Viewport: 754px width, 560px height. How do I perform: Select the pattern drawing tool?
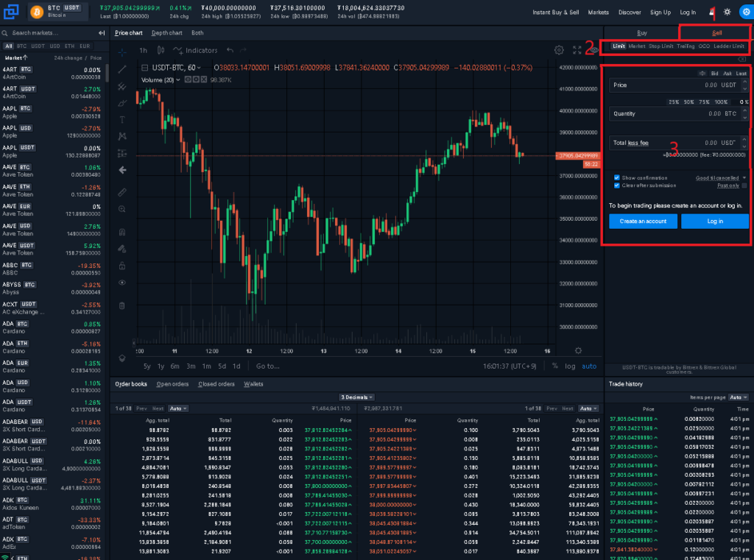coord(122,137)
